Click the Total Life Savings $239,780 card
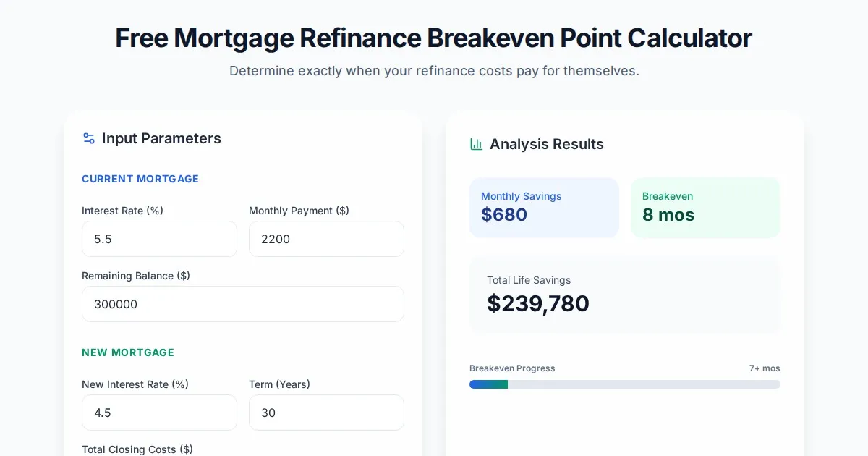 click(624, 295)
